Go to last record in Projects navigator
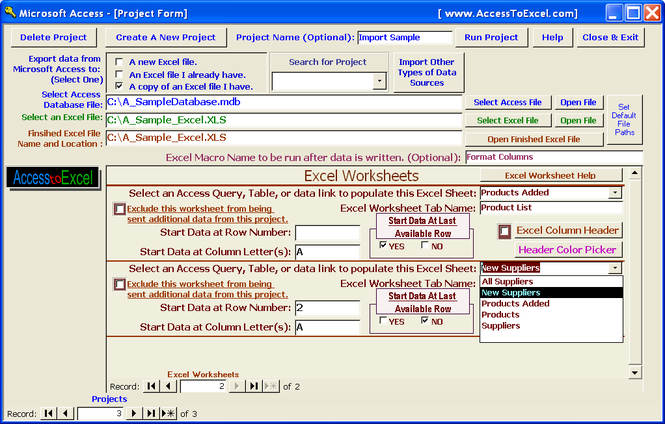 (x=151, y=413)
